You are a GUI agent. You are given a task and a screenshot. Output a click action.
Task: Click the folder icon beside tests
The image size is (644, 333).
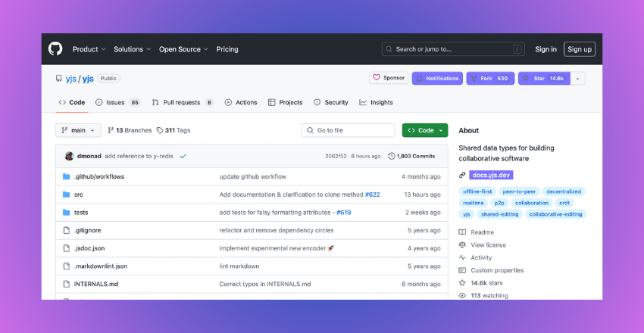click(x=66, y=213)
